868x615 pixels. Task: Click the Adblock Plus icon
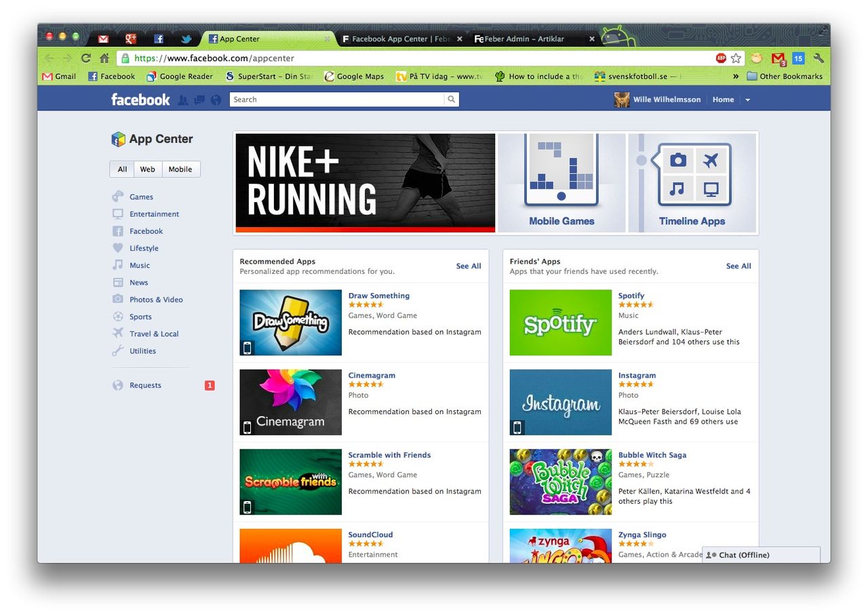point(721,58)
